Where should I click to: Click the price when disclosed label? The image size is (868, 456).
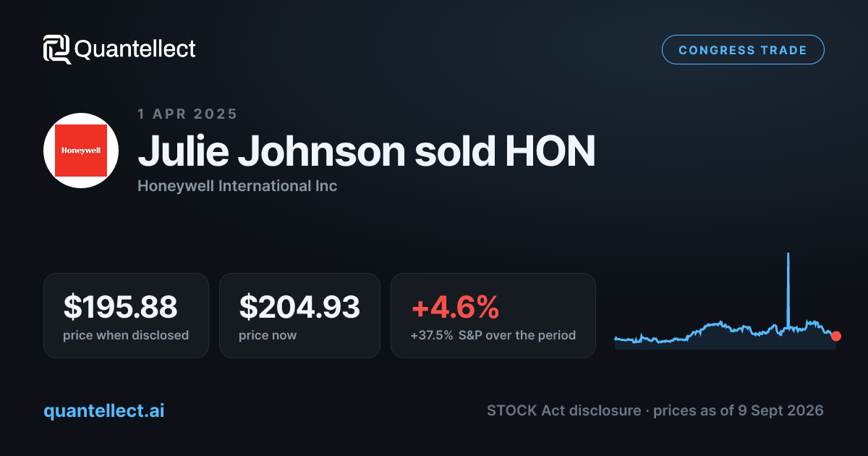[126, 335]
